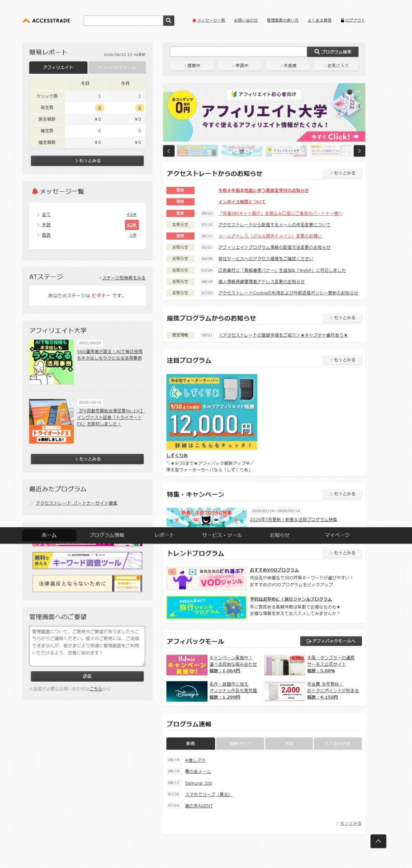Open 令和8年熊本地震 義援金 notice

point(264,190)
